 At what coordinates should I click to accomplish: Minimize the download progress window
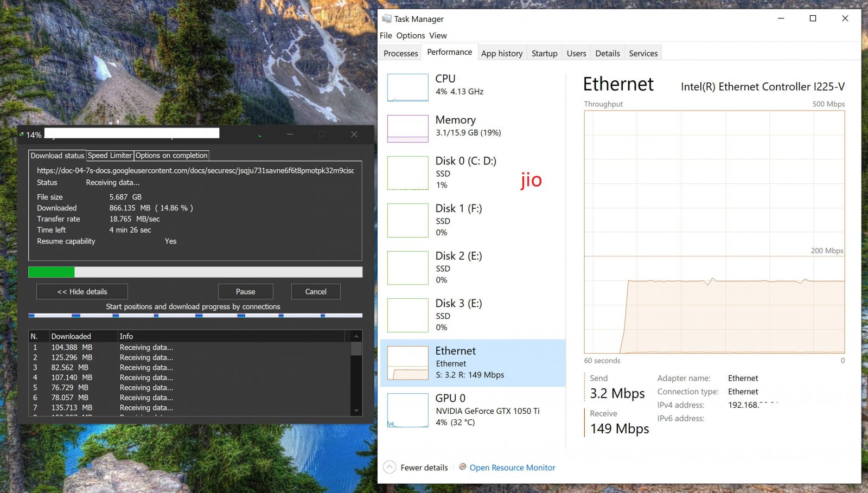pos(290,134)
